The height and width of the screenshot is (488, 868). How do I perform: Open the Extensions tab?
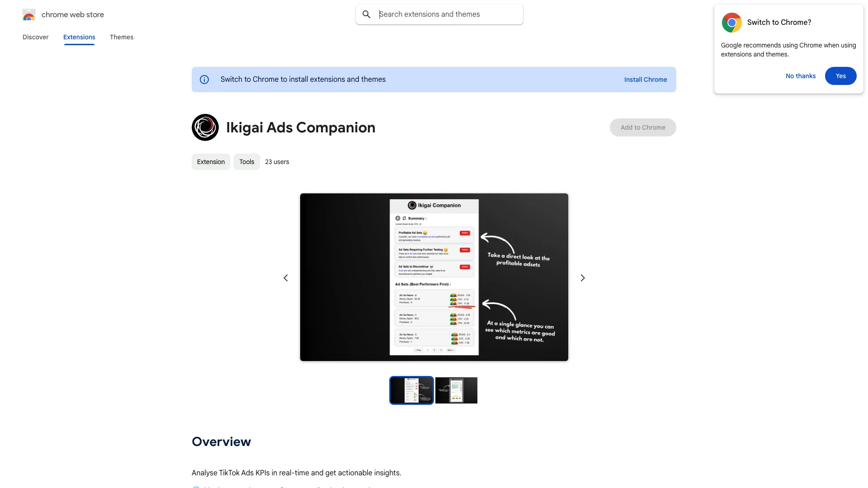79,37
